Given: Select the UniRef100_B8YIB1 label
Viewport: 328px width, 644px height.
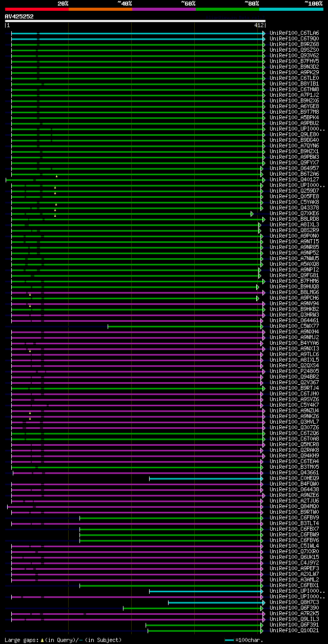Looking at the screenshot, I should 294,84.
